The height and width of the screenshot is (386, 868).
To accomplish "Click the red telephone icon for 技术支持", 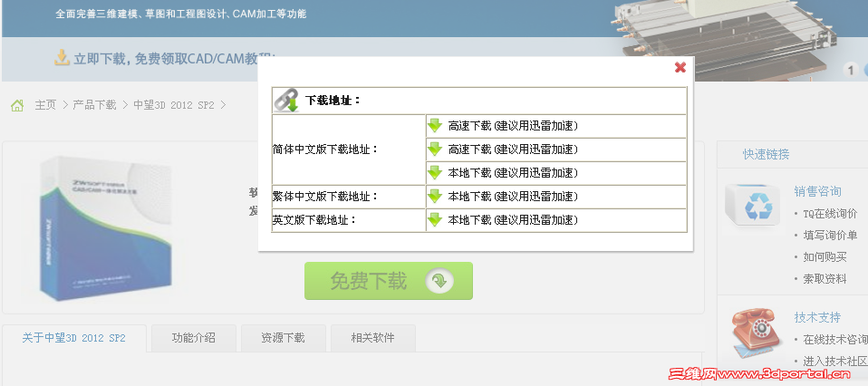I will tap(757, 333).
